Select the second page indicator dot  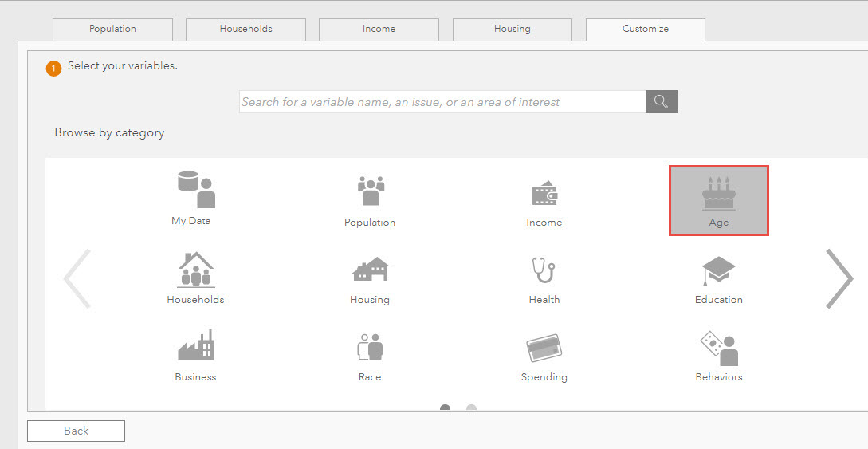(471, 408)
